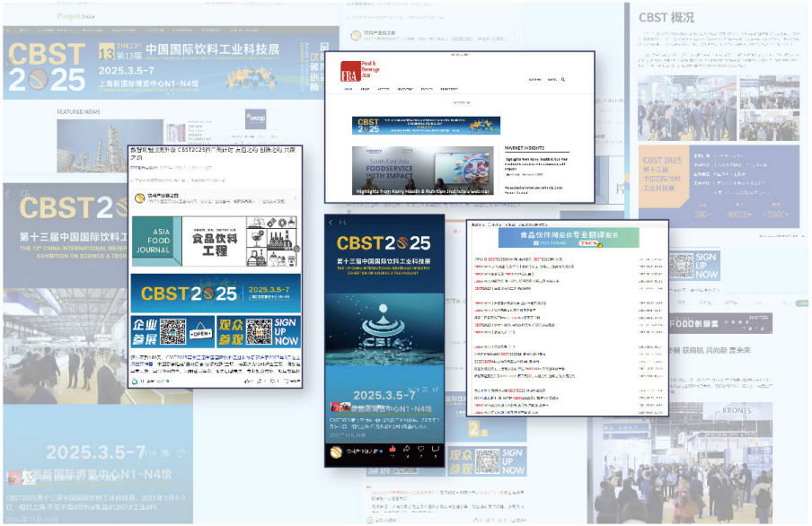The height and width of the screenshot is (526, 812).
Task: Give a thumbs-up to the CBST 2025 video
Action: click(393, 449)
